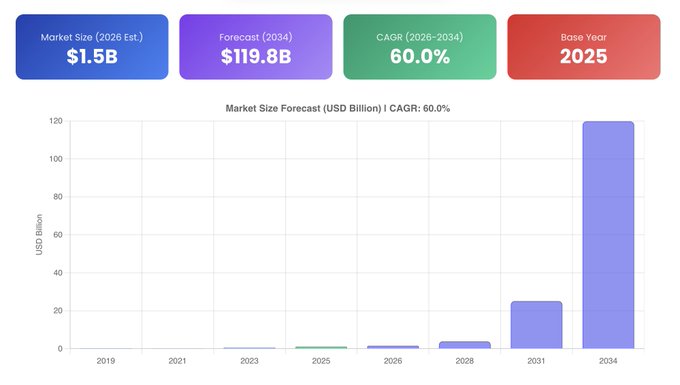680x385 pixels.
Task: Click the 2034 bar in the chart
Action: [x=608, y=235]
